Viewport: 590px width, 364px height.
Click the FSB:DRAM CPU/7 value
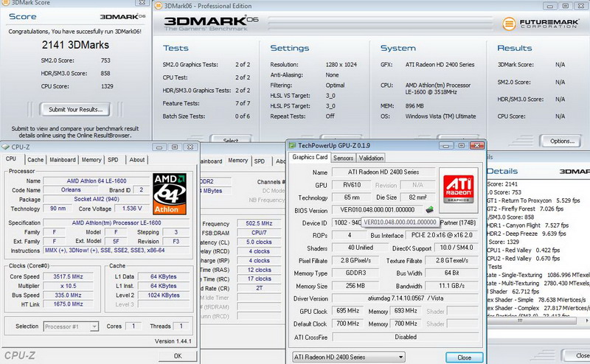tap(259, 233)
